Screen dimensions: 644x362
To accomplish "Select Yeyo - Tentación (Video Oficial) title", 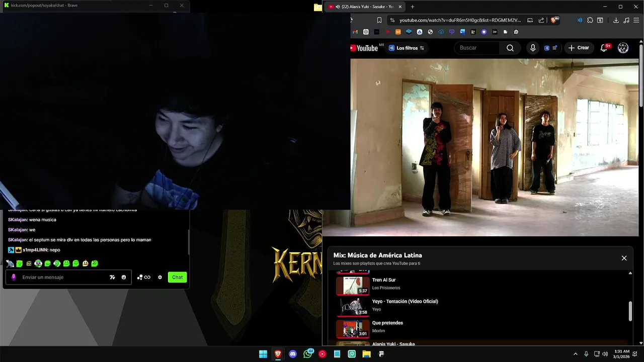I will [x=405, y=301].
